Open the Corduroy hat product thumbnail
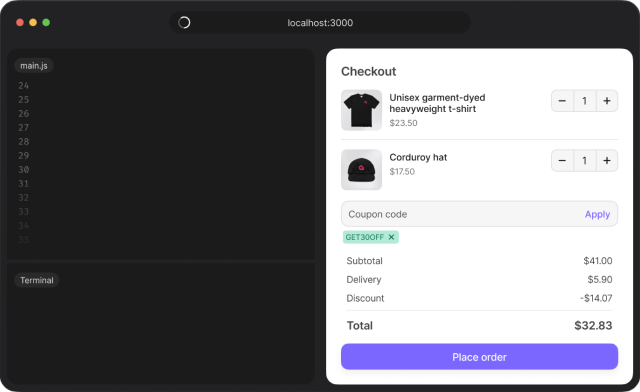 coord(361,170)
